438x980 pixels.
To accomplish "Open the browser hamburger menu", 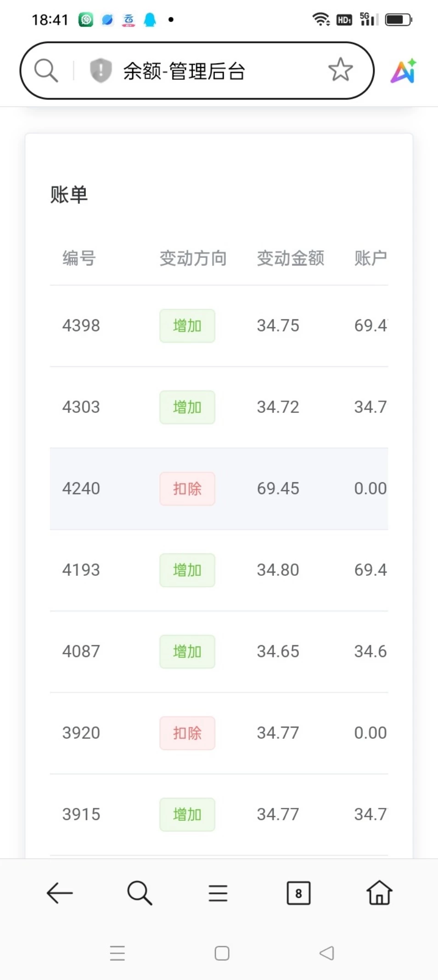I will coord(218,893).
